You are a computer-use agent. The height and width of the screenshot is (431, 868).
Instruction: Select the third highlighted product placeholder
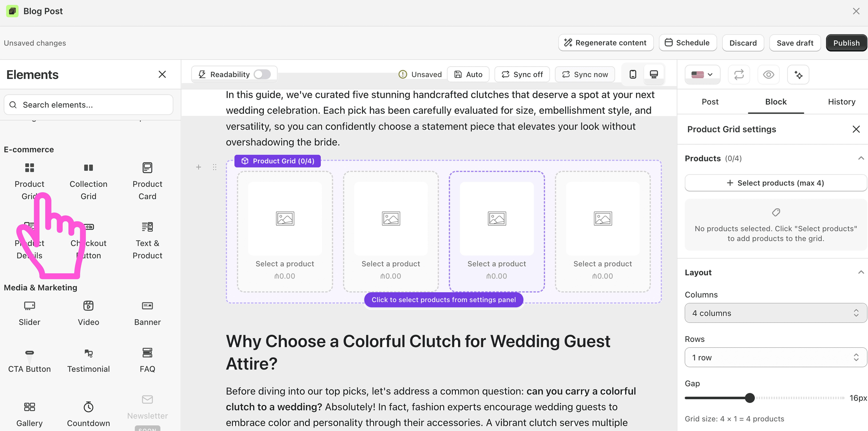(497, 232)
